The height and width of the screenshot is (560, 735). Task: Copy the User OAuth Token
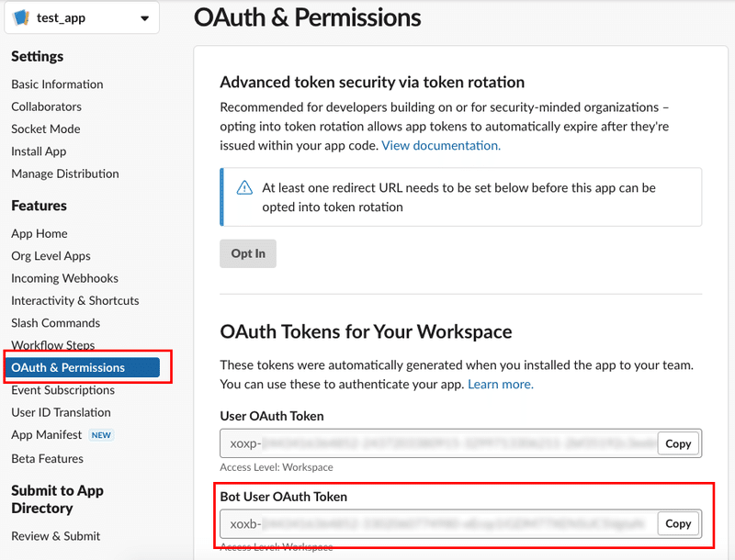point(678,443)
